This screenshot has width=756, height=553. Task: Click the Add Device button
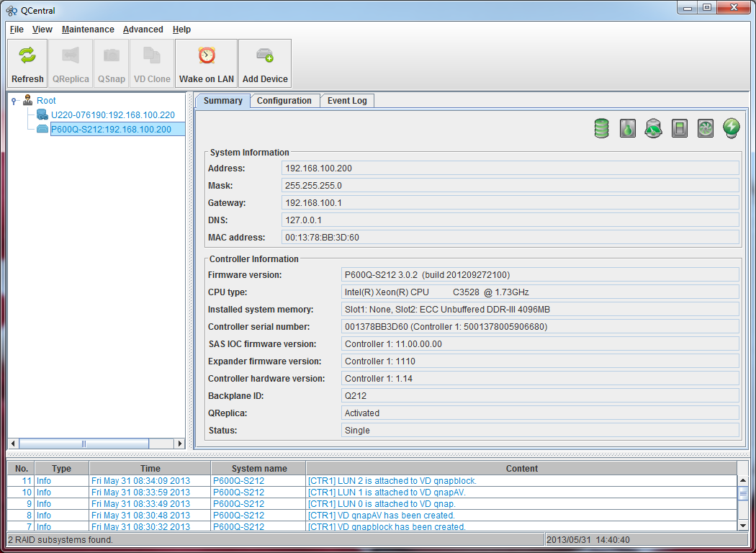(x=265, y=63)
